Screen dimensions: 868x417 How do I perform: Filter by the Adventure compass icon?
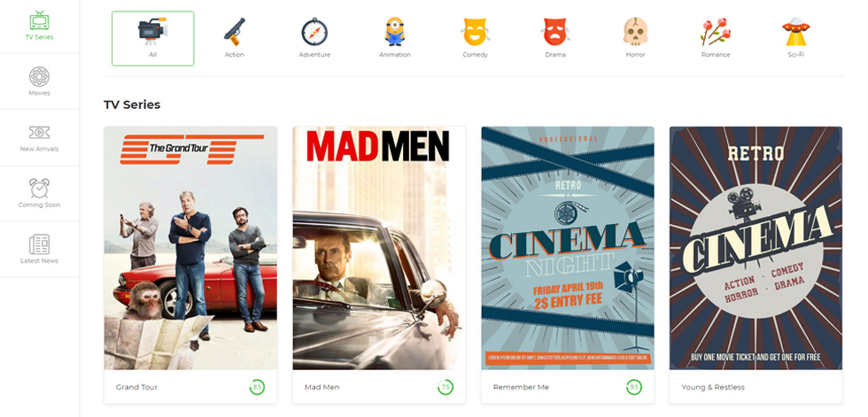coord(314,32)
